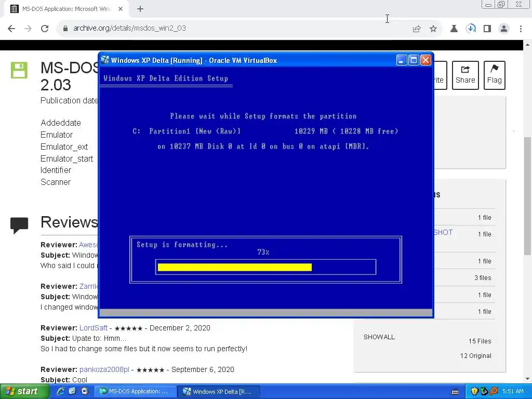Click the VirtualBox title bar icon
532x399 pixels.
pyautogui.click(x=105, y=60)
